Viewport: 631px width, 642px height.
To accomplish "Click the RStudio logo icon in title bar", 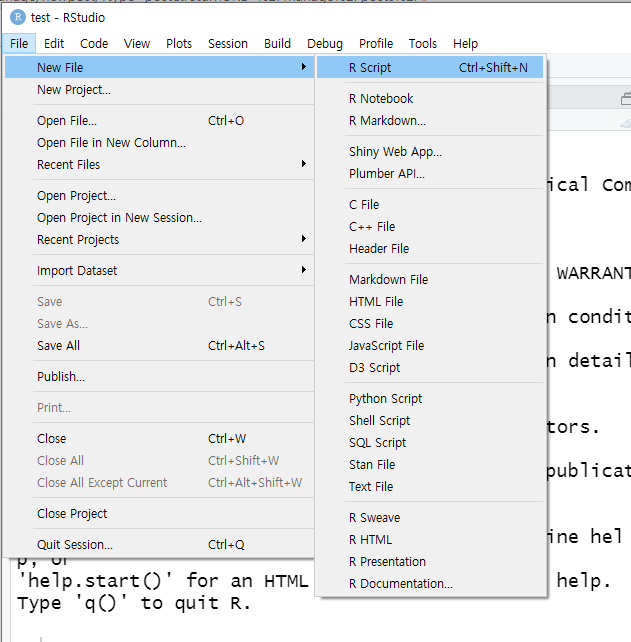I will 18,17.
